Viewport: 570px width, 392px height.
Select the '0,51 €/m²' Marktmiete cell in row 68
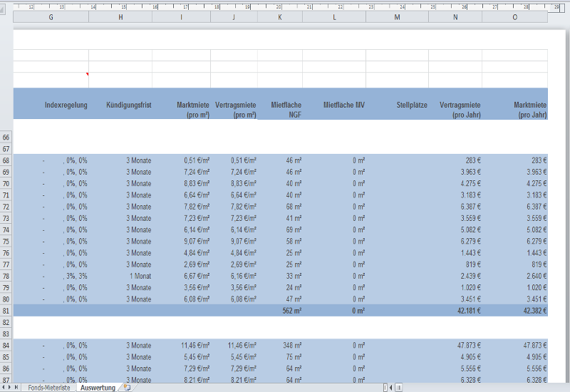[x=182, y=161]
